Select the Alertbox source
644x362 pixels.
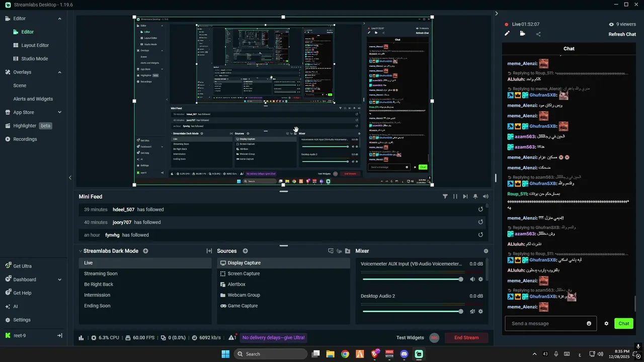[x=283, y=284]
